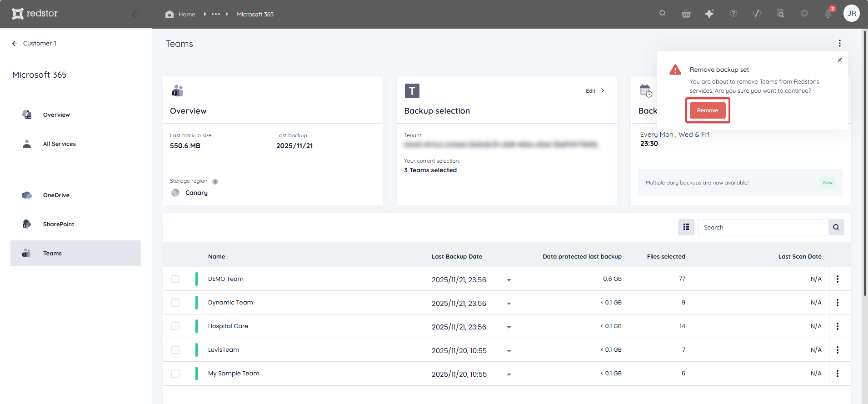Screen dimensions: 868x404
Task: Open the notifications bell
Action: (828, 14)
